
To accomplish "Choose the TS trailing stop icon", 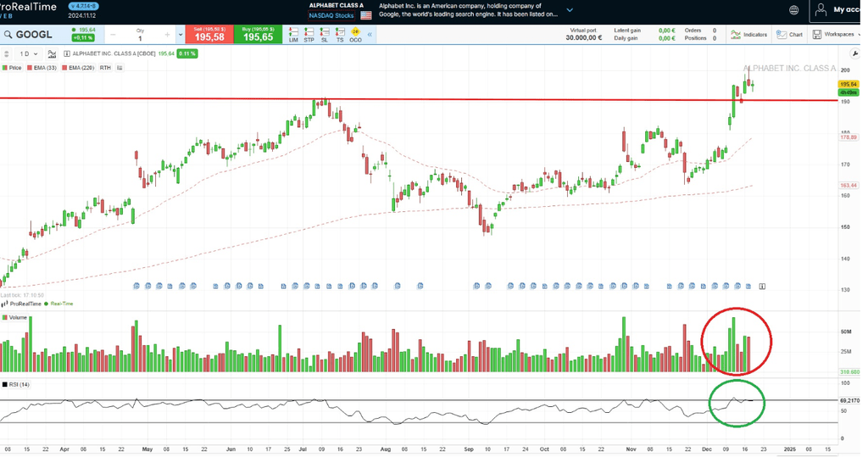I will [x=340, y=35].
